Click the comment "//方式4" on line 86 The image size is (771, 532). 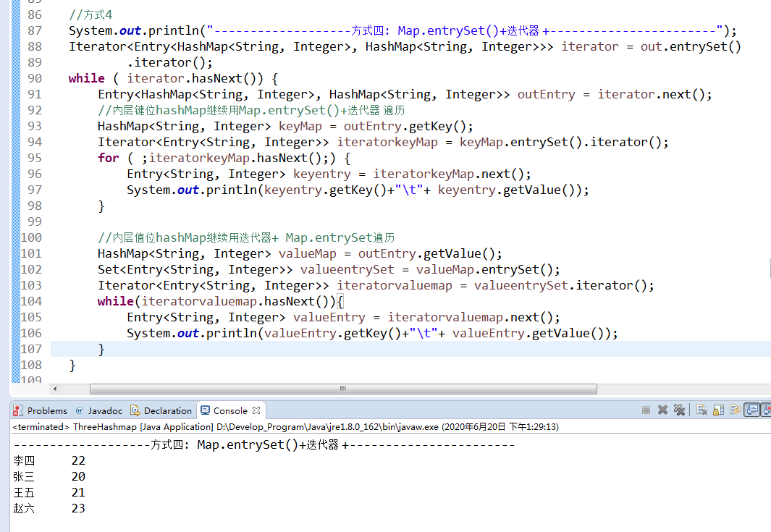90,14
